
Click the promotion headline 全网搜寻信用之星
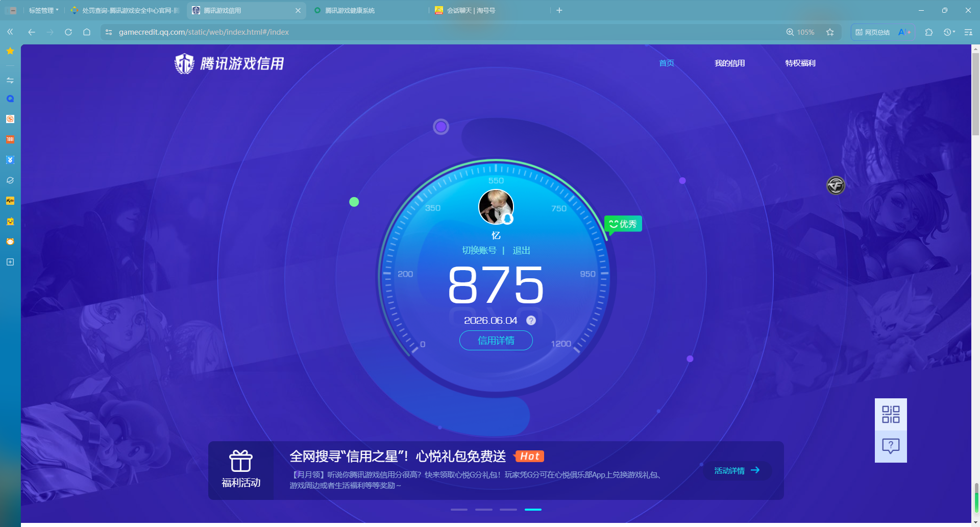(x=398, y=456)
